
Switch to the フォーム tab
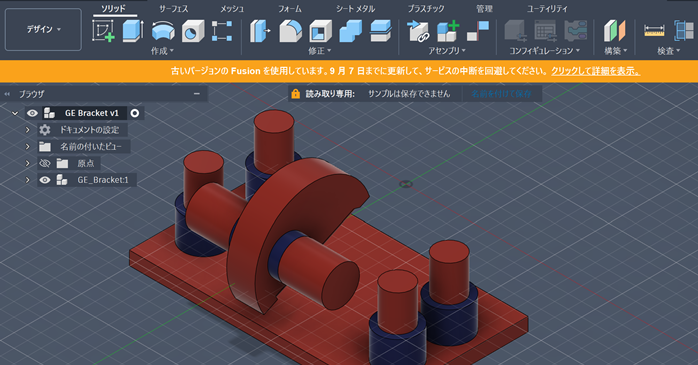(x=290, y=8)
